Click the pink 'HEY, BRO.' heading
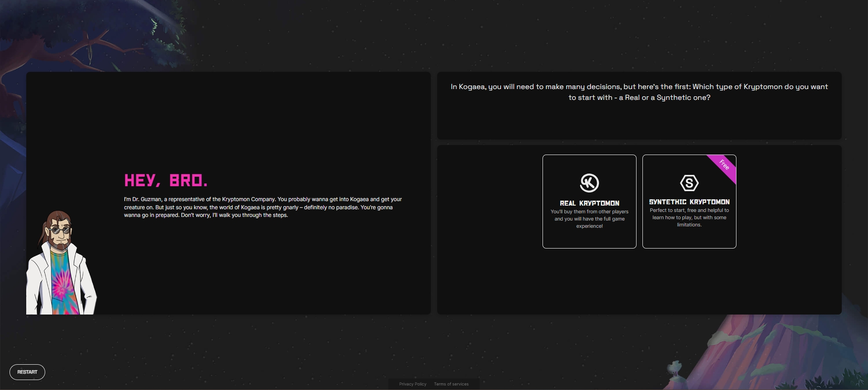 165,181
